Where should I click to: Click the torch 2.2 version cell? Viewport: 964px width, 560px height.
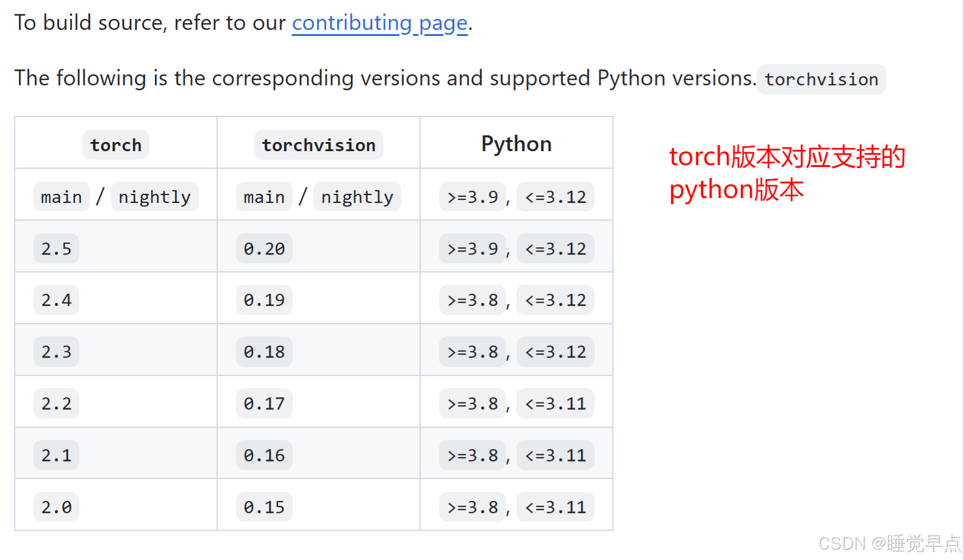[56, 403]
